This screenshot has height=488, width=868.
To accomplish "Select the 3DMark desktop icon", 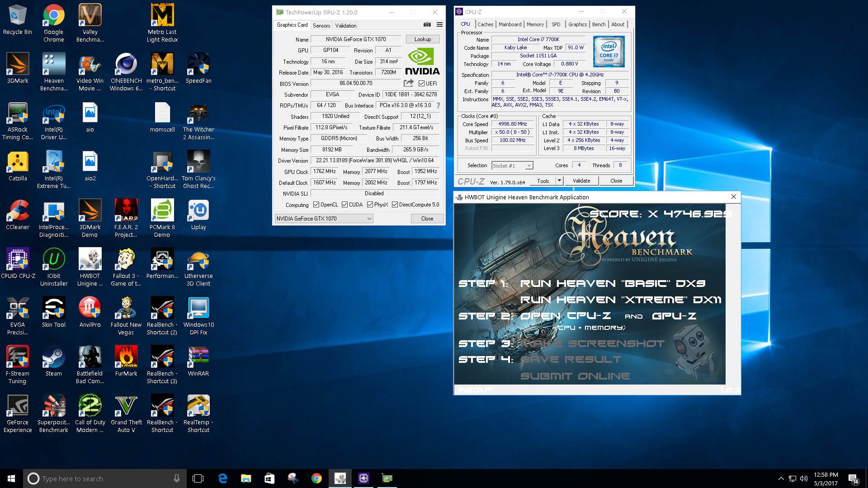I will pyautogui.click(x=18, y=68).
